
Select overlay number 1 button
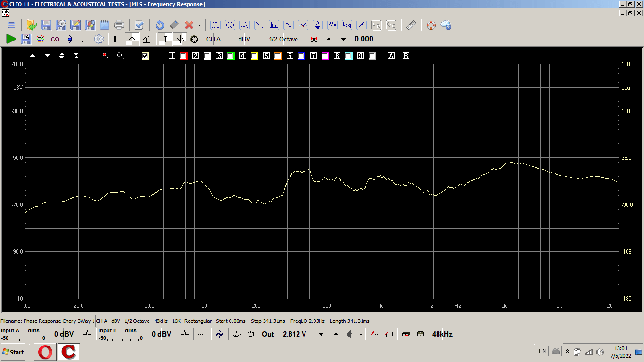[x=172, y=56]
